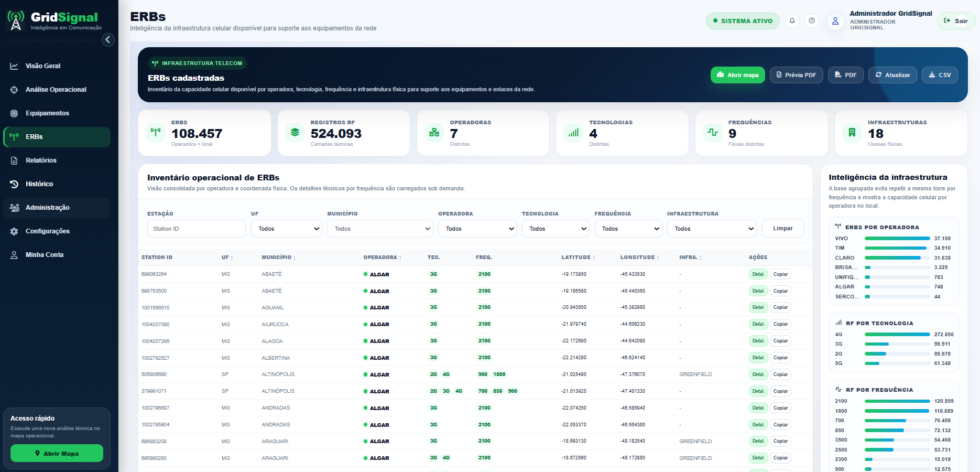Click the ERBs antenna card icon
Screen dimensions: 980x472
[156, 132]
